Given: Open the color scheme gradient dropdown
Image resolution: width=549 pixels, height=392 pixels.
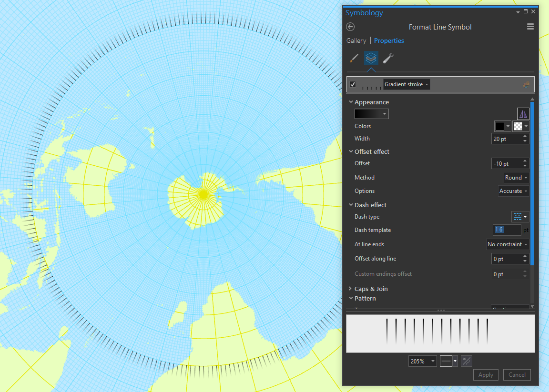Looking at the screenshot, I should (x=372, y=114).
